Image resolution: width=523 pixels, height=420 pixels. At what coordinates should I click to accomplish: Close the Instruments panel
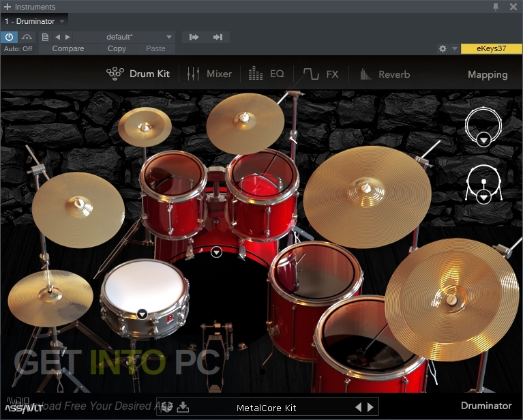(x=513, y=7)
